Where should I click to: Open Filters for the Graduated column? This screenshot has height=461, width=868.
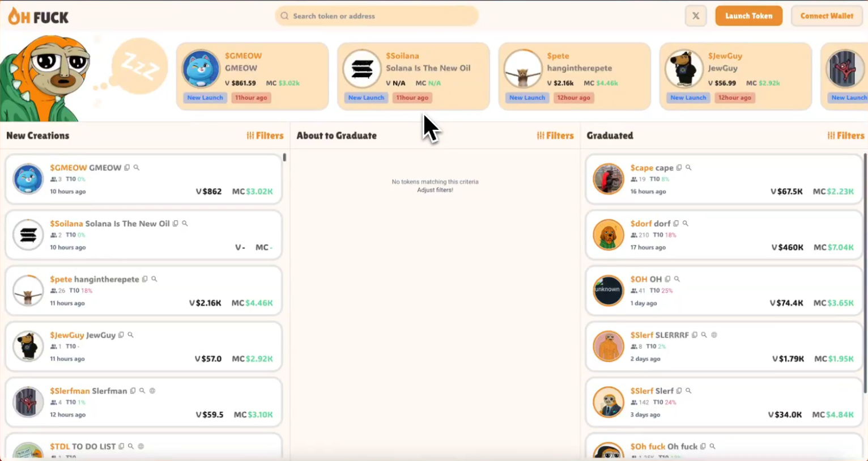(846, 136)
